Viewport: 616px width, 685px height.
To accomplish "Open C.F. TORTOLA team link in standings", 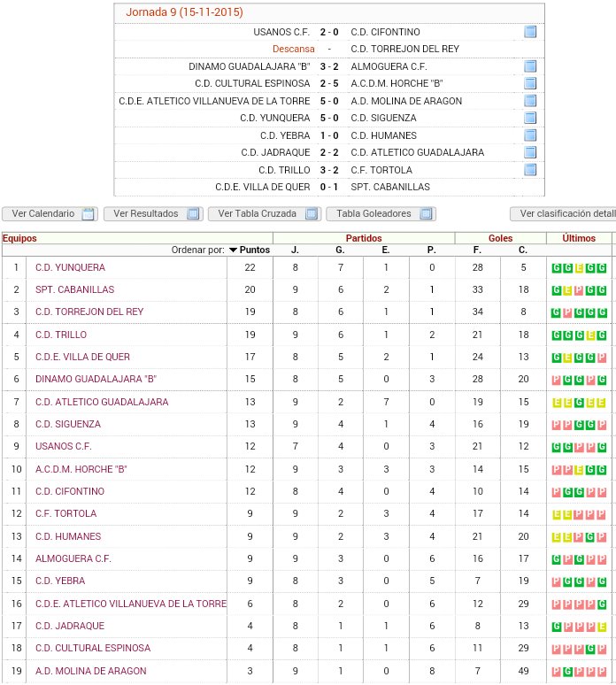I will (66, 513).
